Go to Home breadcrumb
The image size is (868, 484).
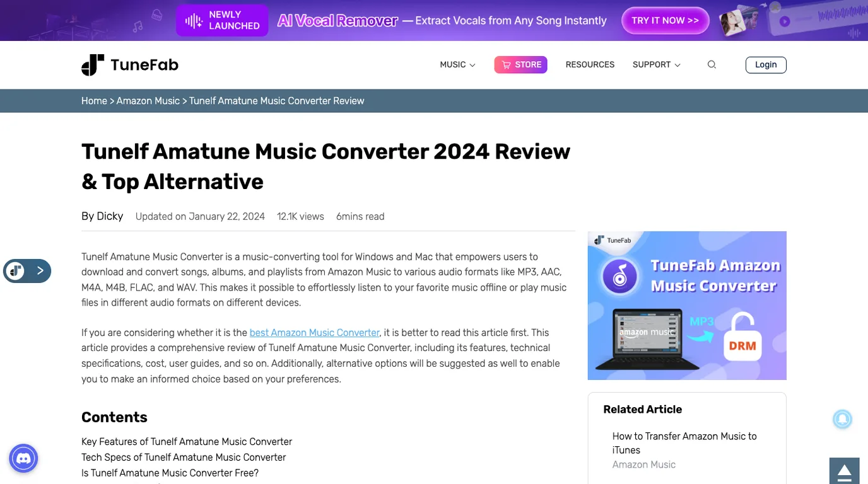94,101
